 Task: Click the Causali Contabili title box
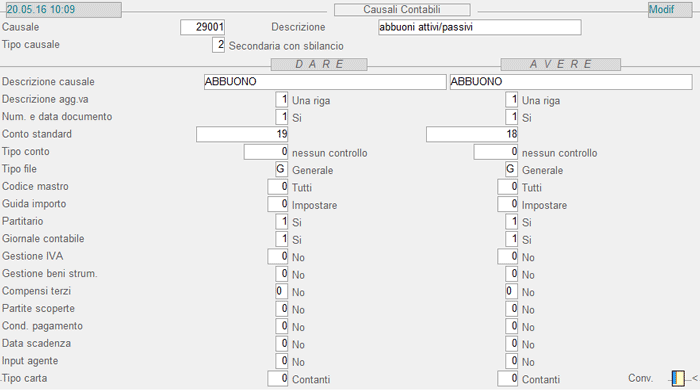tap(402, 10)
